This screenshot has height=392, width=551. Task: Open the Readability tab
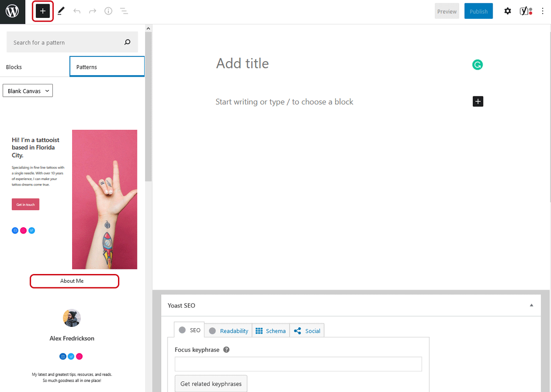tap(229, 330)
